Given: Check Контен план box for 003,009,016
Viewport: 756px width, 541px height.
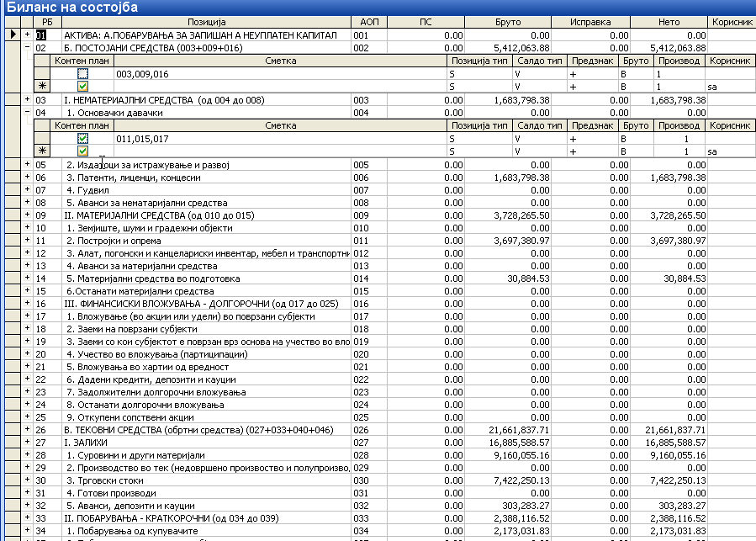Looking at the screenshot, I should point(82,74).
